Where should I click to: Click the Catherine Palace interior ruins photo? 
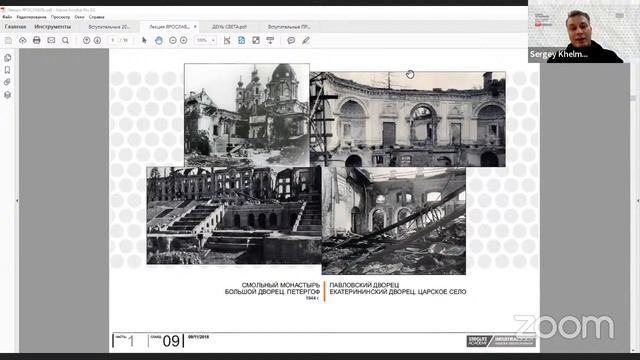394,221
